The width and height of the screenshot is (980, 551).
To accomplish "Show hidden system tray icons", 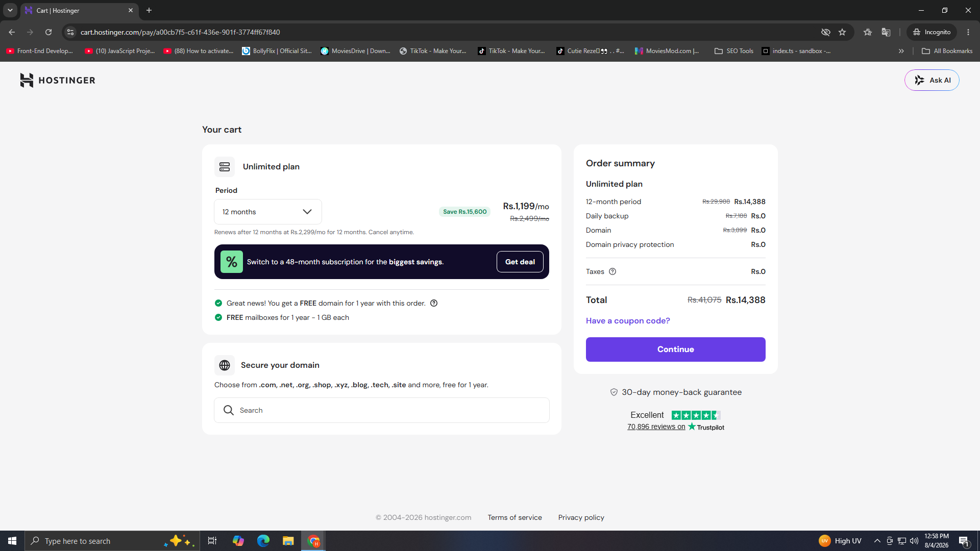I will click(877, 541).
